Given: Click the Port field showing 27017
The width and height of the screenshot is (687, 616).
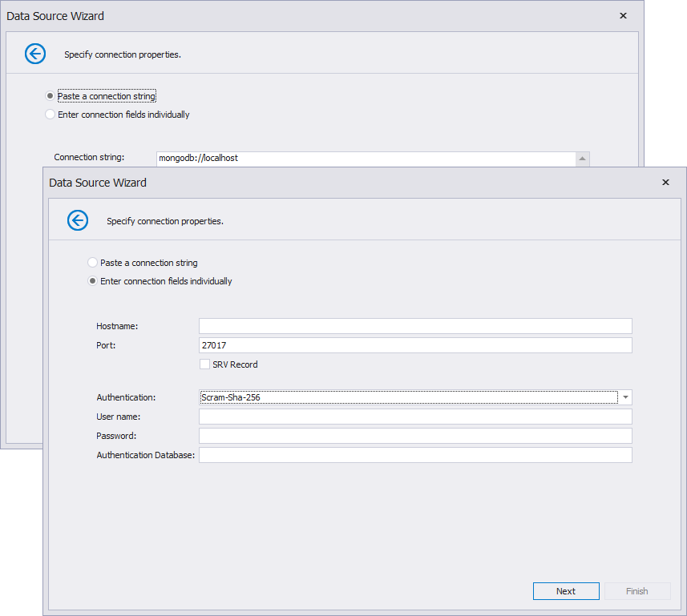Looking at the screenshot, I should 415,345.
